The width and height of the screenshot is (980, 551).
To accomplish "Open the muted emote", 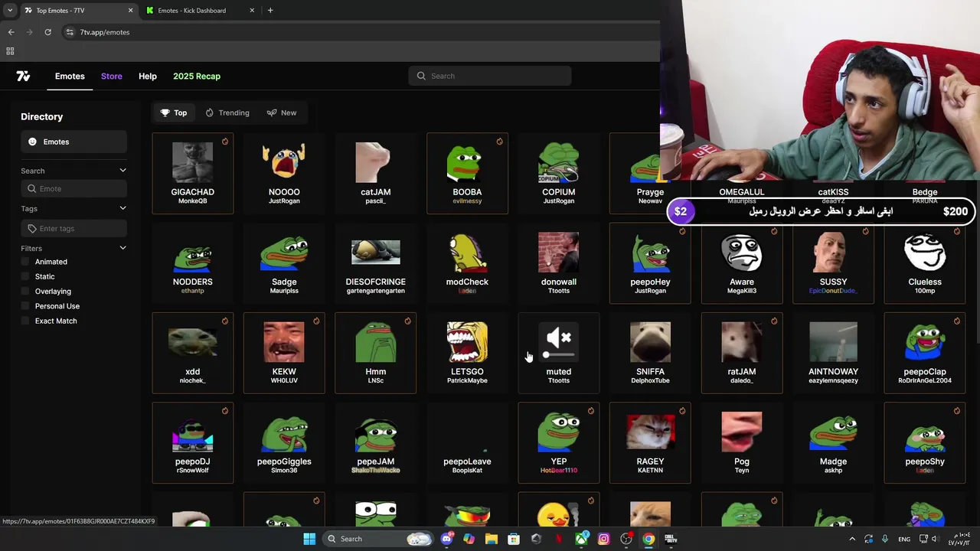I will 559,353.
